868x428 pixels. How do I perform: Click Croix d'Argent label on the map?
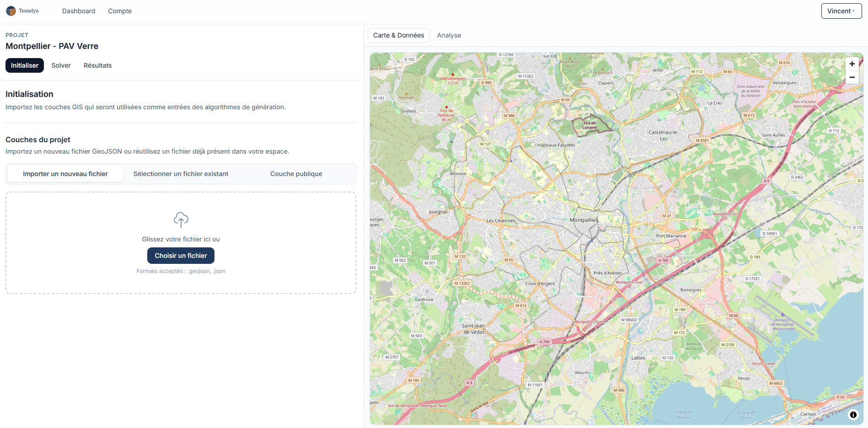[540, 284]
